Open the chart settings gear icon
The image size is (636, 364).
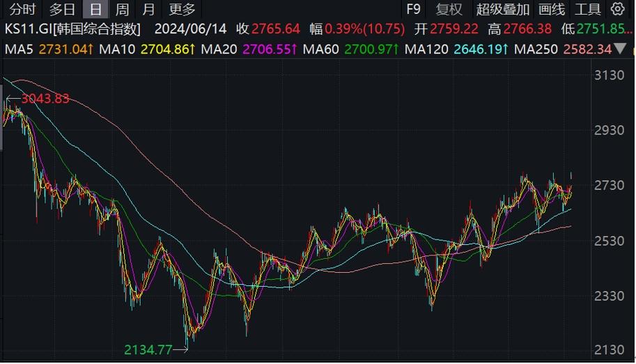coord(618,9)
